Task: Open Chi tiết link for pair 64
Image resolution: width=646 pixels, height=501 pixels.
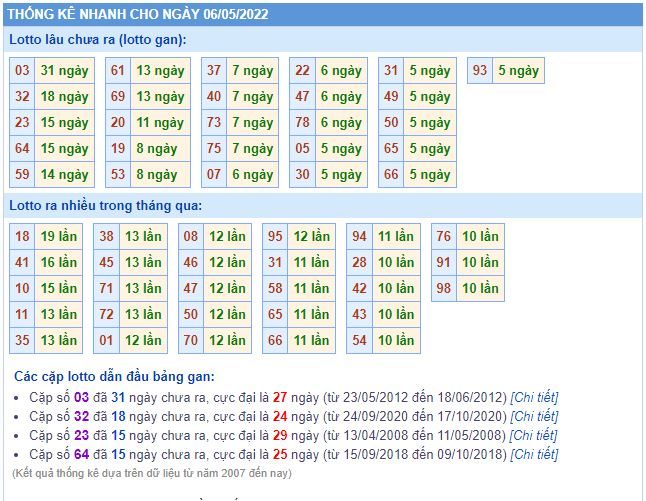Action: pyautogui.click(x=534, y=454)
